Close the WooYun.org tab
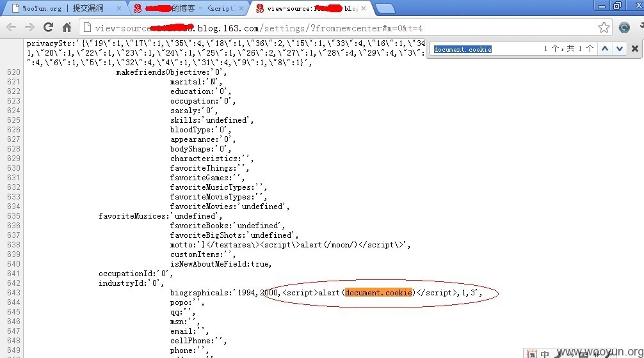 point(119,8)
